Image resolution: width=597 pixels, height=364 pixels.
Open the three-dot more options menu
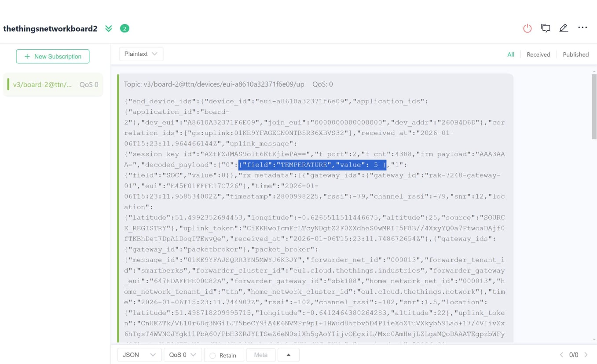(x=582, y=28)
